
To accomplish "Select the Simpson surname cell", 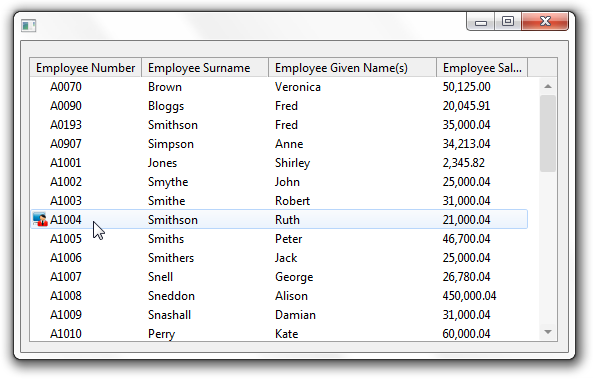I will click(171, 144).
